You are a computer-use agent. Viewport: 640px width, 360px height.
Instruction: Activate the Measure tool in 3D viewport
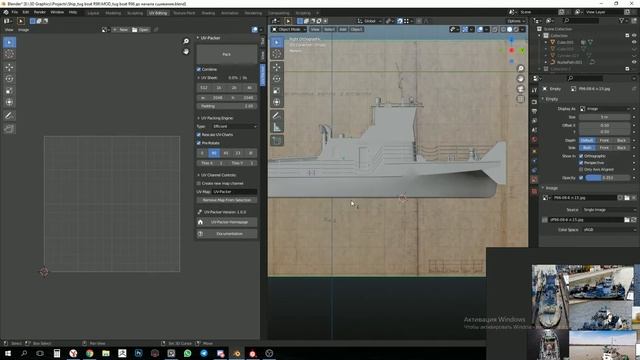277,128
